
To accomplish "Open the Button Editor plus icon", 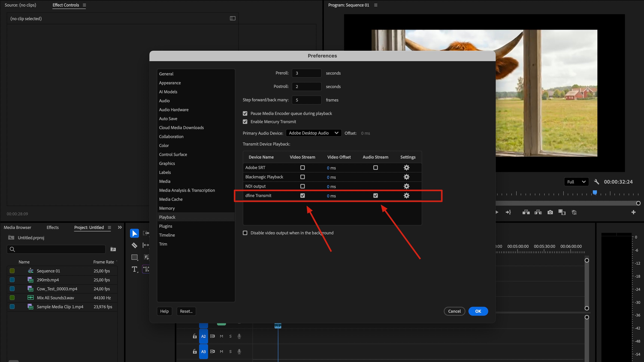I will tap(633, 212).
